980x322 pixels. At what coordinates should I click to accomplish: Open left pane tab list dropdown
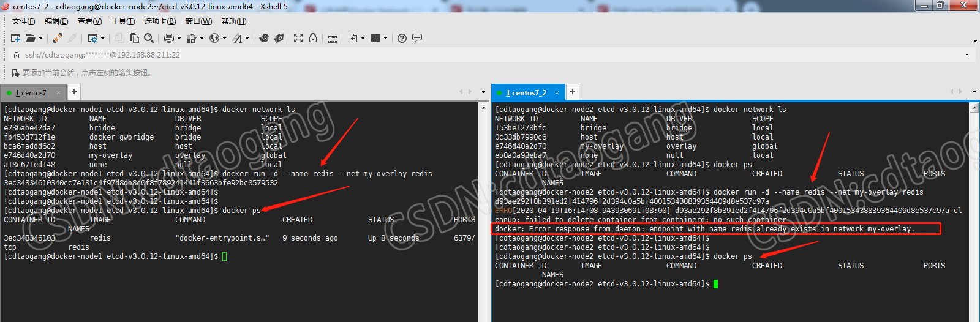coord(483,92)
